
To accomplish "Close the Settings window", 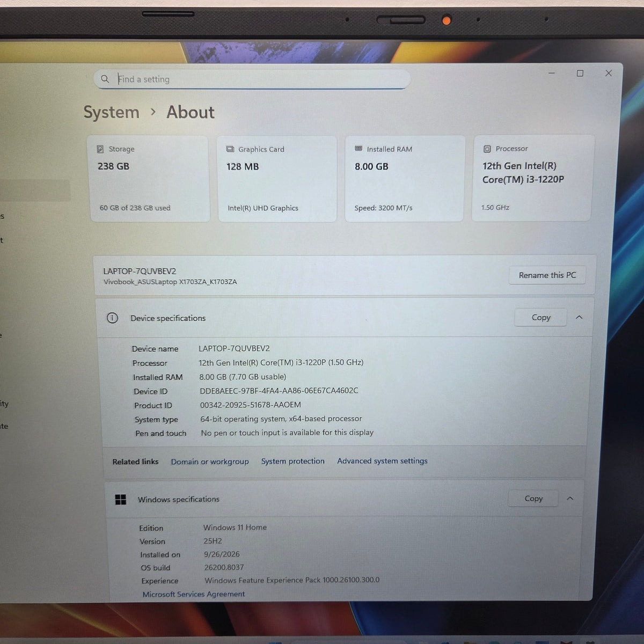I will click(x=609, y=73).
